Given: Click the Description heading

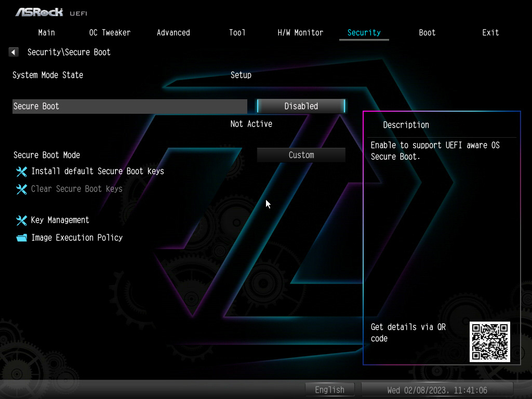Looking at the screenshot, I should (406, 125).
